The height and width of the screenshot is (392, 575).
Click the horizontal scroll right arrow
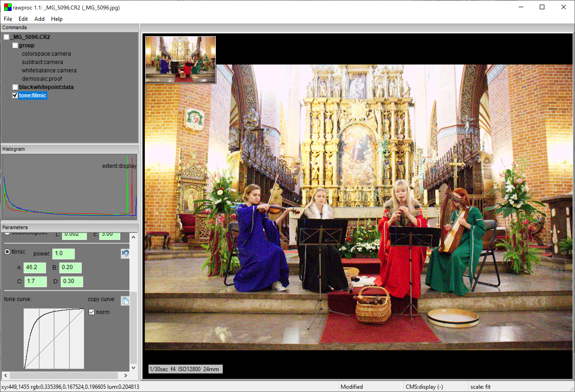tap(126, 376)
